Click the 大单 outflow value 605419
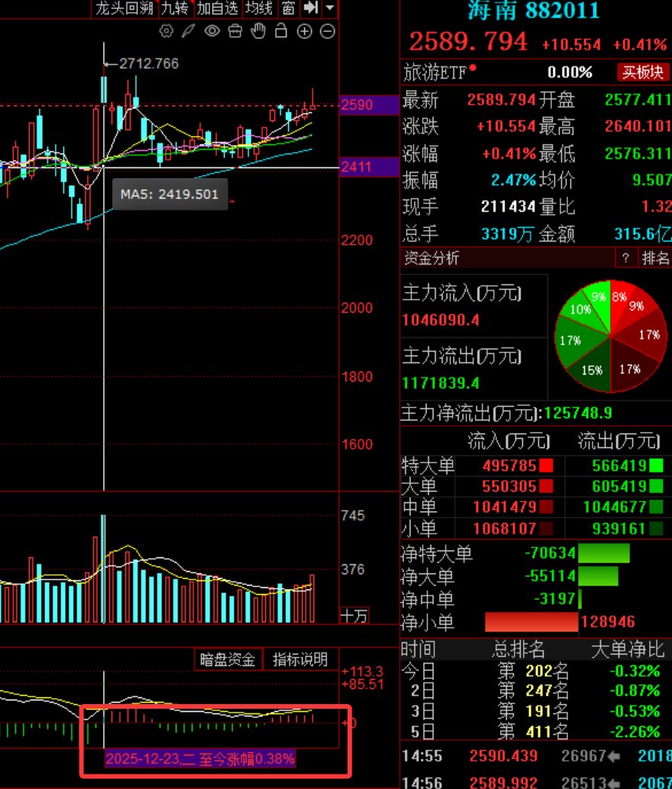This screenshot has height=789, width=672. pos(619,486)
